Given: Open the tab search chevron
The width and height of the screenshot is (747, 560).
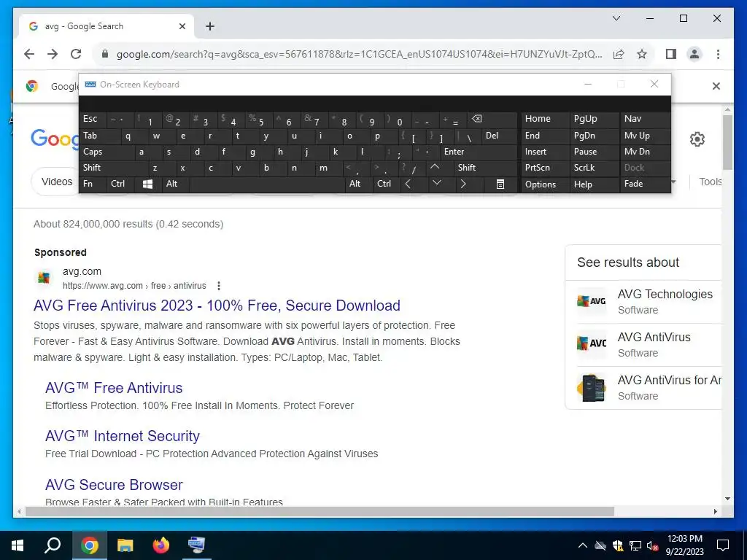Looking at the screenshot, I should 616,18.
